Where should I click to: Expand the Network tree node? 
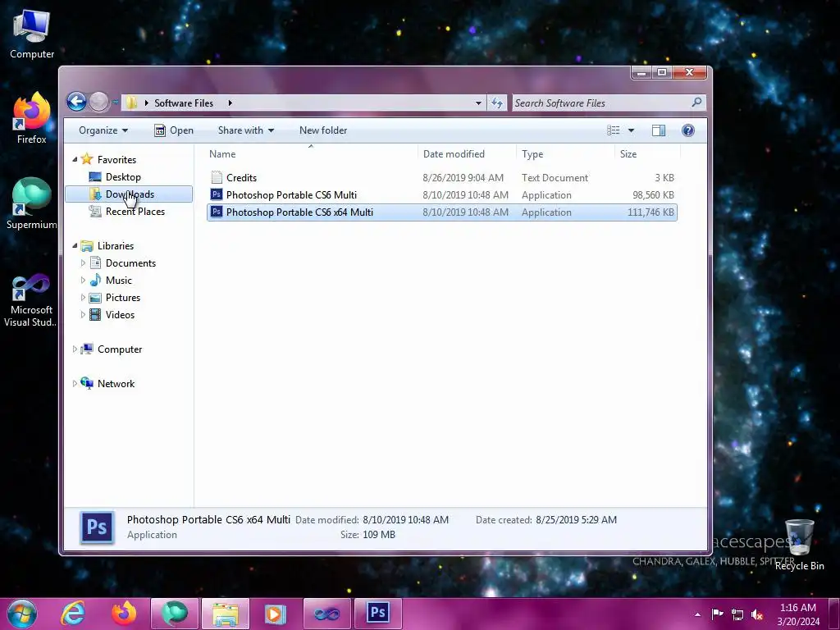pyautogui.click(x=75, y=384)
